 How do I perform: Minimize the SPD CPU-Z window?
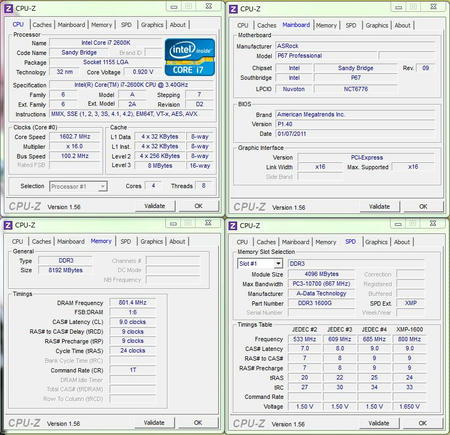[x=398, y=224]
